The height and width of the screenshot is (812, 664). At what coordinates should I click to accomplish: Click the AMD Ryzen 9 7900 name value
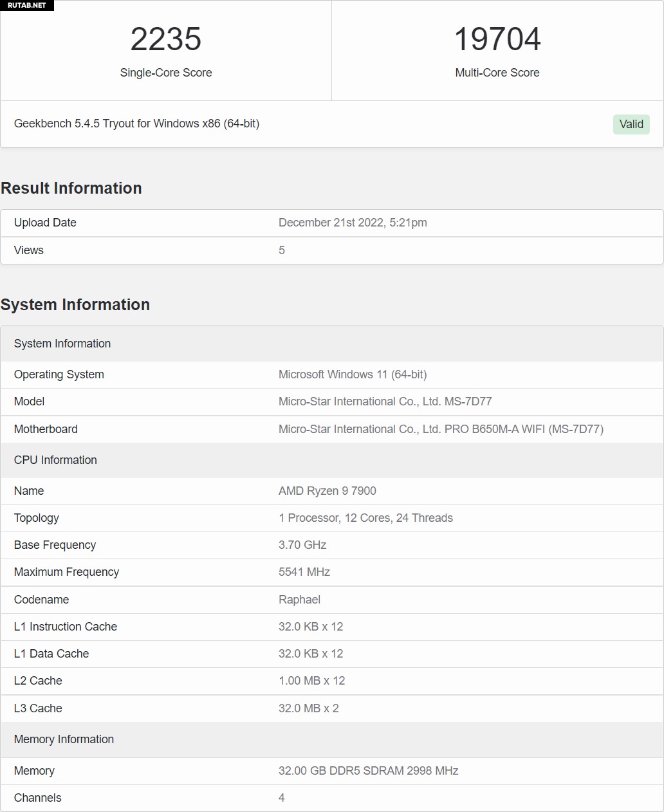click(x=327, y=491)
